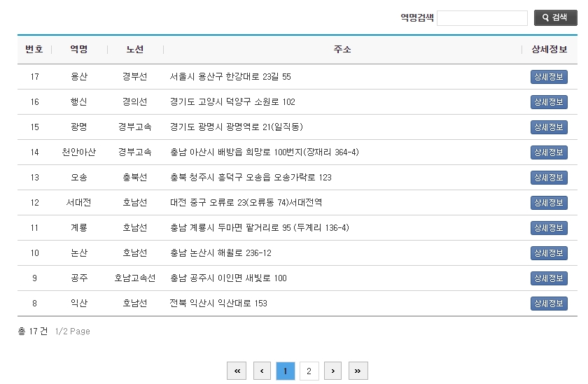Click row number 17

point(34,76)
